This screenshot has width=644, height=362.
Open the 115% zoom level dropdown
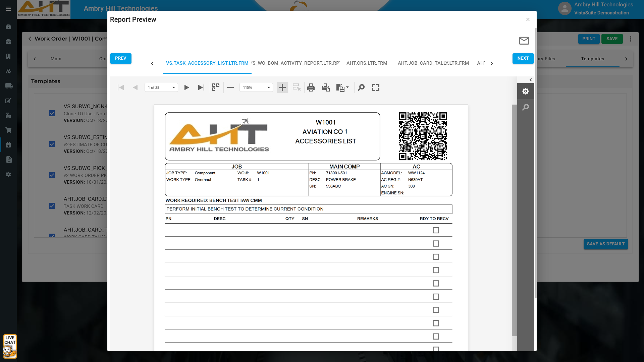pos(268,87)
